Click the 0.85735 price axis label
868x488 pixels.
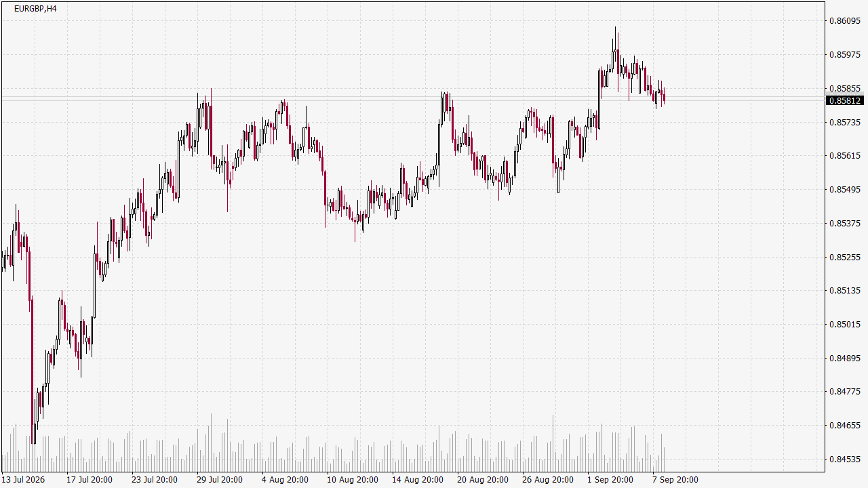844,123
